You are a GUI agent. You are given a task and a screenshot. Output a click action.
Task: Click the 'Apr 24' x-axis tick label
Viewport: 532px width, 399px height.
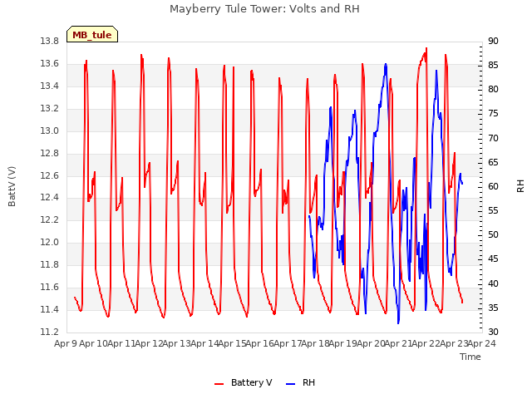482,343
